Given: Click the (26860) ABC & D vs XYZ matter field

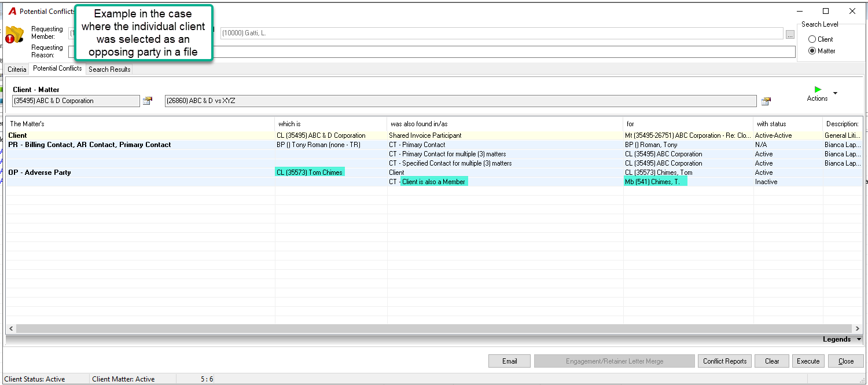Looking at the screenshot, I should [x=461, y=101].
